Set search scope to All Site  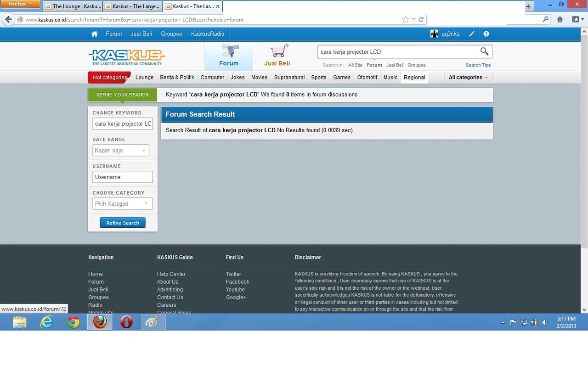click(x=355, y=65)
